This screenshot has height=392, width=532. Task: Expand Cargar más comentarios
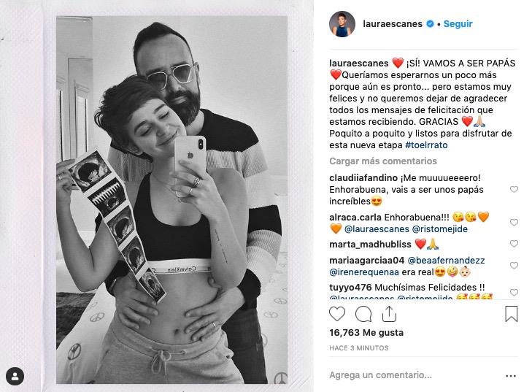point(383,161)
